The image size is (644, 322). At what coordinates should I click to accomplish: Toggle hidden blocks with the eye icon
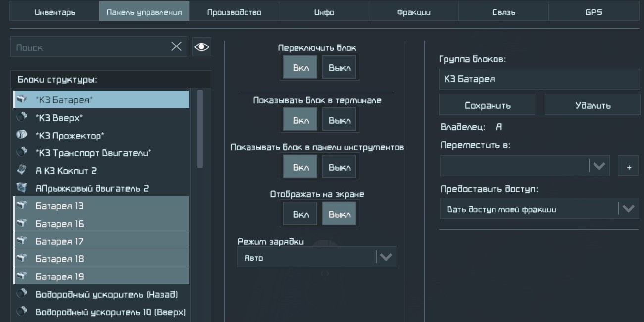(201, 46)
